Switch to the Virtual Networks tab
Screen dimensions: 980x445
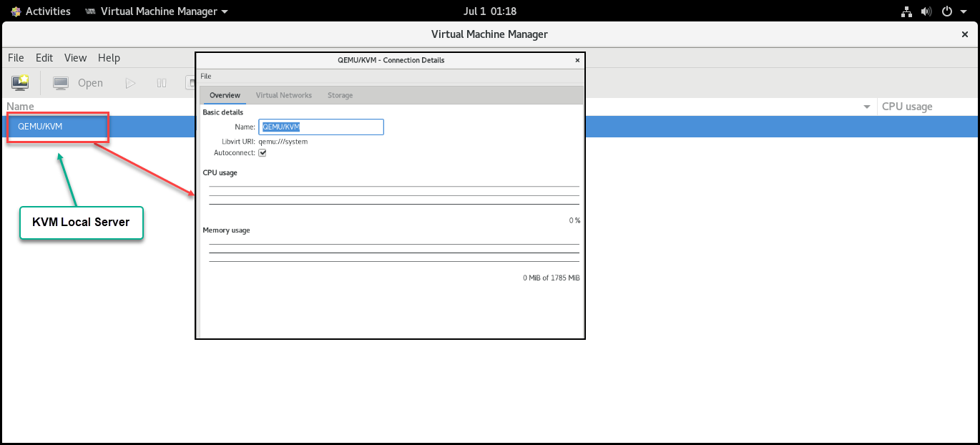(284, 95)
